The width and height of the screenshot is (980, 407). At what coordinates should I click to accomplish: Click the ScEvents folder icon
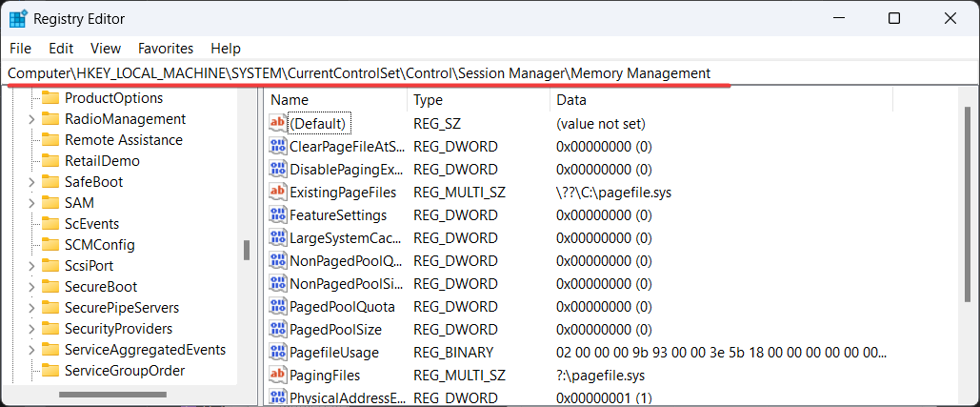(x=50, y=224)
